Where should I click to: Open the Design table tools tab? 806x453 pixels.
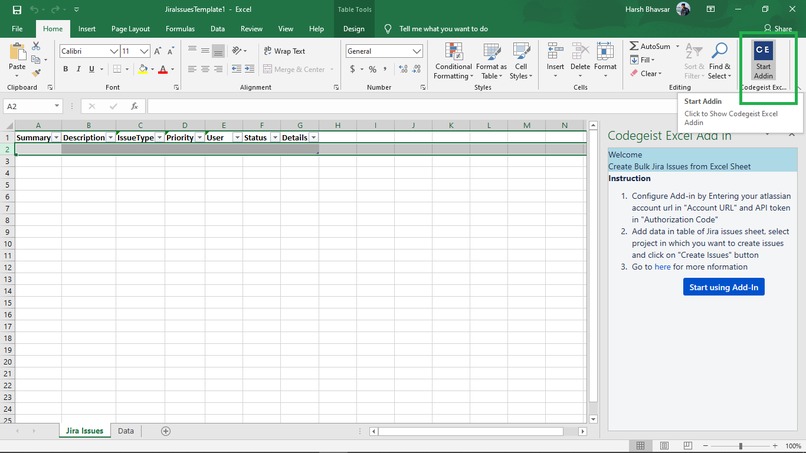pyautogui.click(x=354, y=29)
